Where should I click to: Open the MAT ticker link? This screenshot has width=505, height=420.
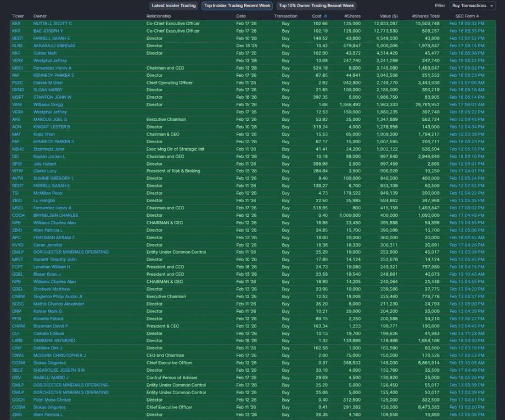pyautogui.click(x=17, y=134)
